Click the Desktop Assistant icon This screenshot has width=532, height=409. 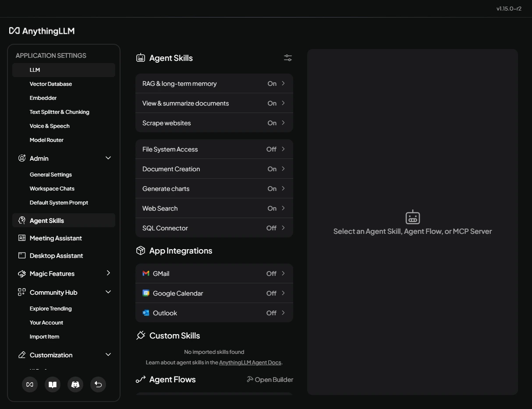point(22,255)
